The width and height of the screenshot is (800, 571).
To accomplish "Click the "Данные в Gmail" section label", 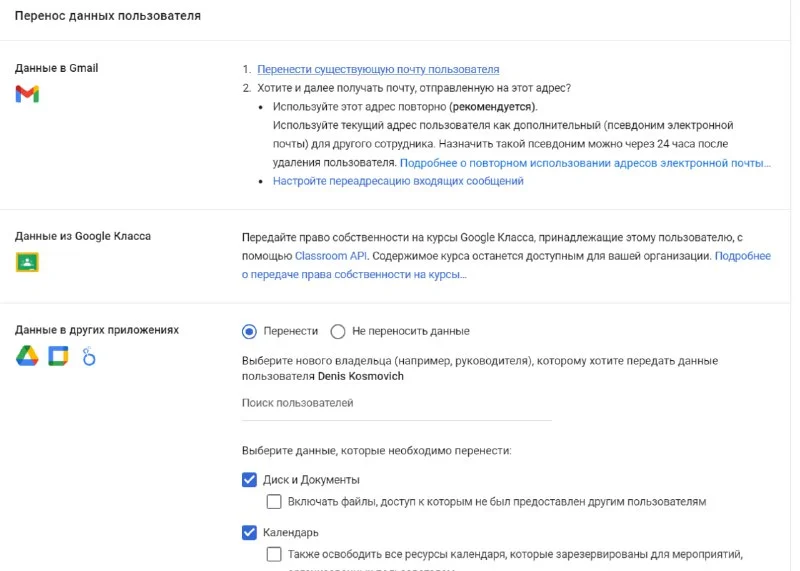I will pyautogui.click(x=56, y=68).
